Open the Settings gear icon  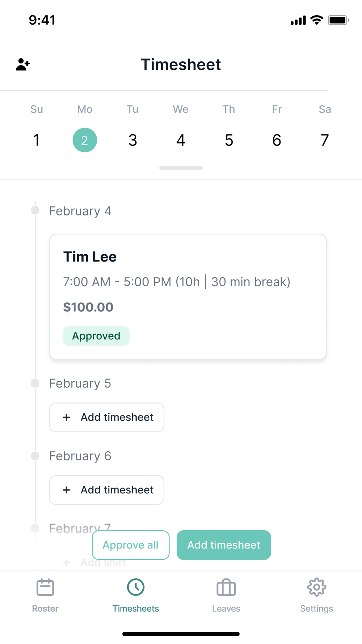[x=317, y=587]
